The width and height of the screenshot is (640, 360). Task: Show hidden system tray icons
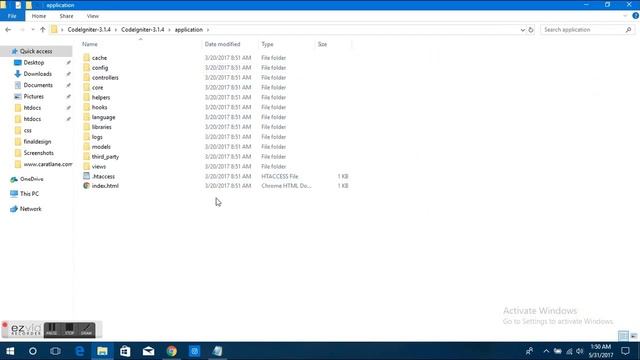point(546,351)
